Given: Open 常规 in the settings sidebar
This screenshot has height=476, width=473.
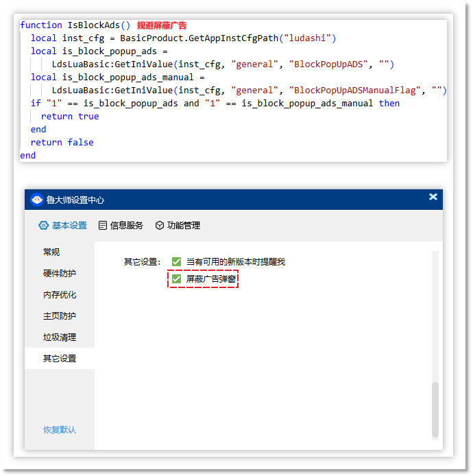Looking at the screenshot, I should (x=51, y=252).
